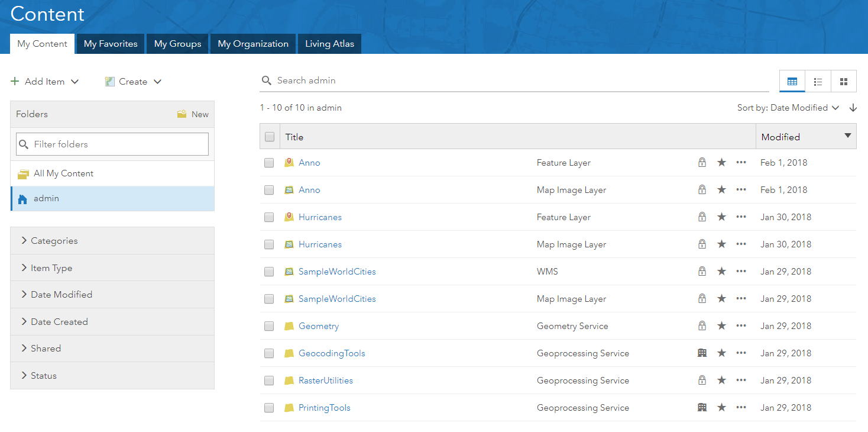
Task: Create a new folder
Action: pyautogui.click(x=193, y=114)
